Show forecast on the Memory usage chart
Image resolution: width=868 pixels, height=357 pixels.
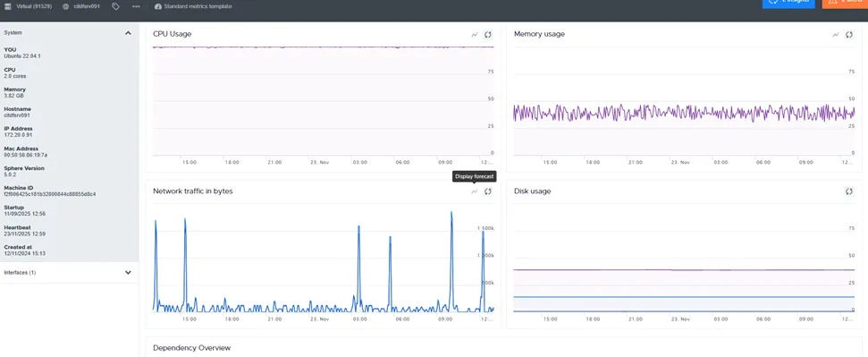coord(835,34)
